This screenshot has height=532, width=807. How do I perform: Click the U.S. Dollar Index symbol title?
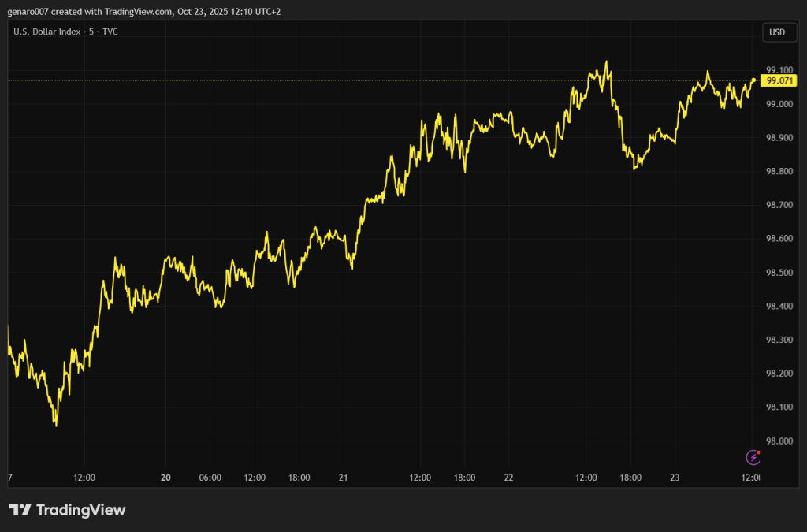(49, 32)
